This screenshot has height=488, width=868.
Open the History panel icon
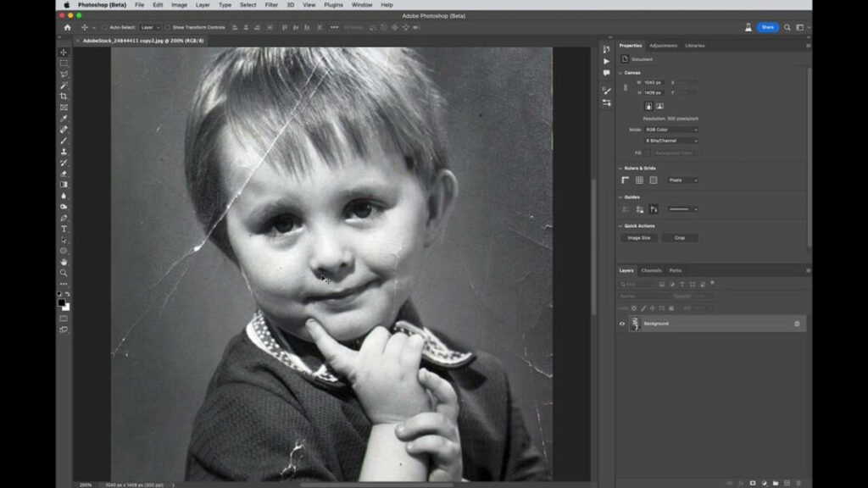click(607, 49)
